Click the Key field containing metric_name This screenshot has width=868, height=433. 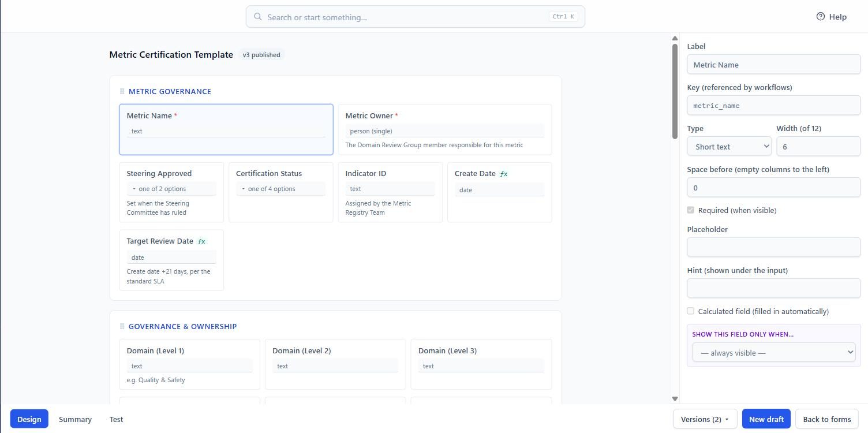coord(773,106)
